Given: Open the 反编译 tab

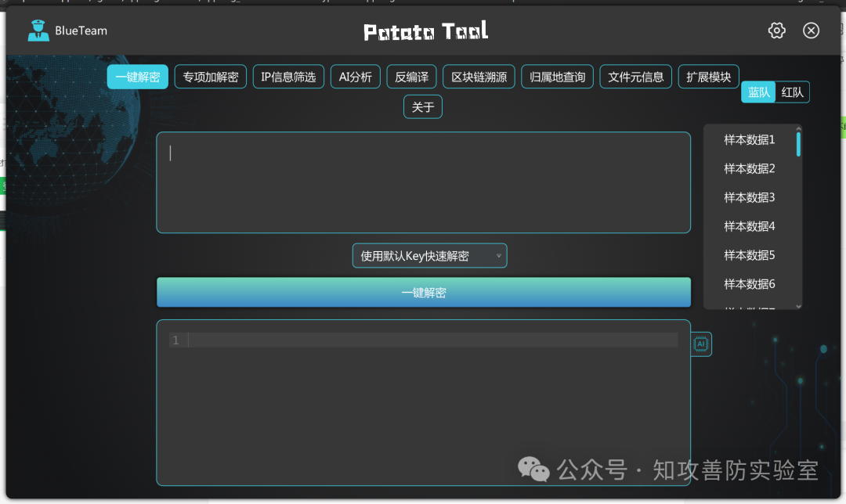Looking at the screenshot, I should [412, 77].
